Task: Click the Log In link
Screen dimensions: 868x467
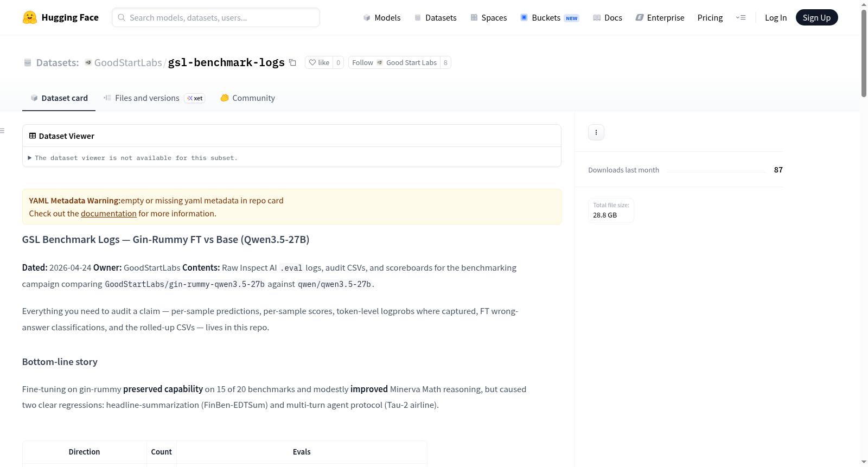Action: (776, 17)
